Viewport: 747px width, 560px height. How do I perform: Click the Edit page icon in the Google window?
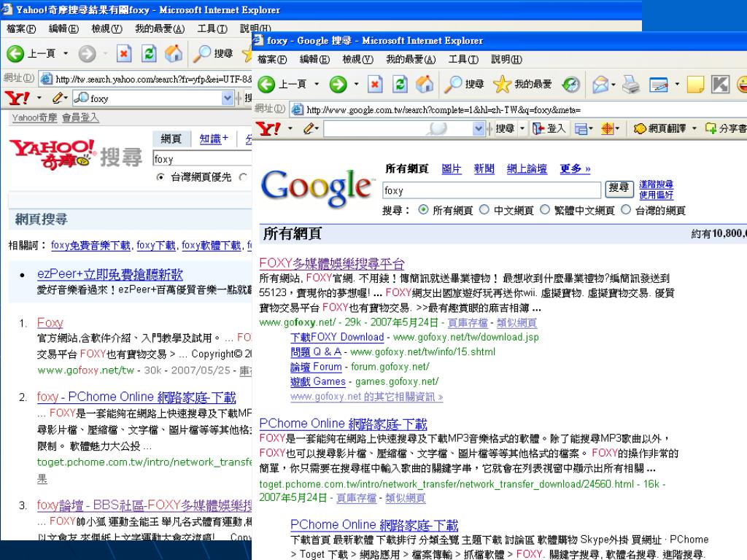pyautogui.click(x=659, y=85)
